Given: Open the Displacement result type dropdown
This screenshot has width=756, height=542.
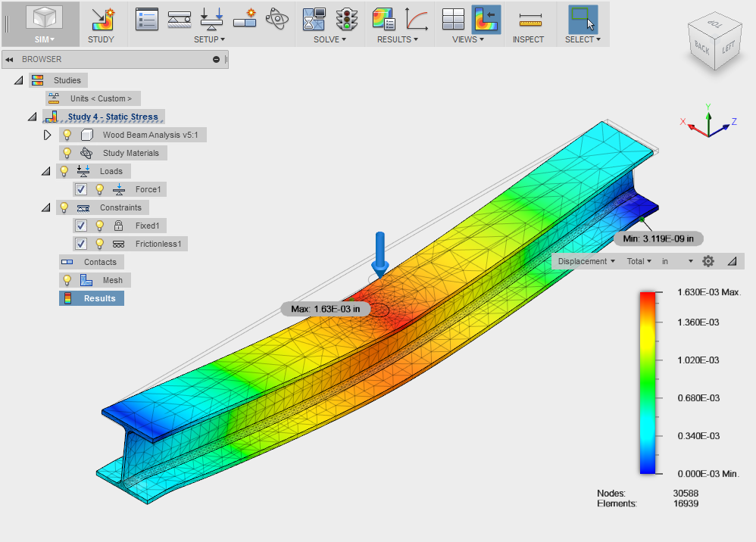Looking at the screenshot, I should 586,261.
